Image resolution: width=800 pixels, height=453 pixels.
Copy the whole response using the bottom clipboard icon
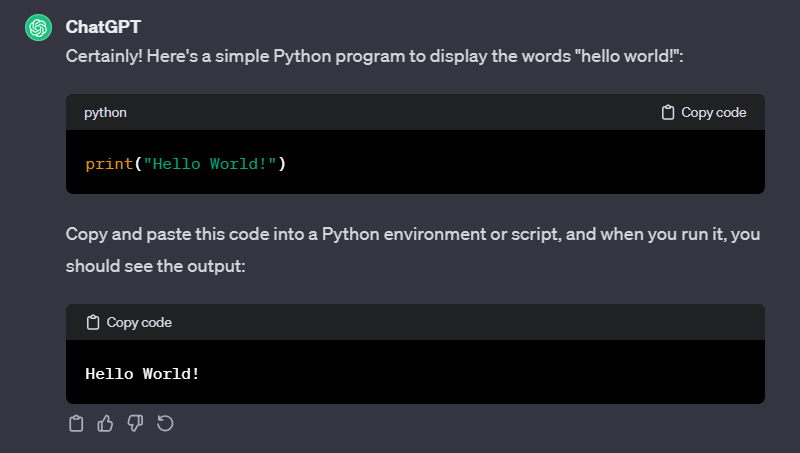[x=76, y=424]
